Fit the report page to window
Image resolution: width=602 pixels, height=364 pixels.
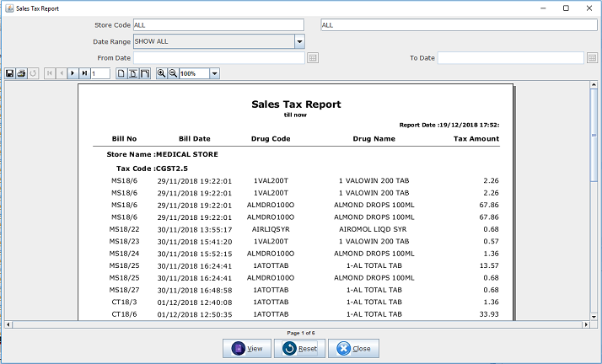pyautogui.click(x=132, y=74)
